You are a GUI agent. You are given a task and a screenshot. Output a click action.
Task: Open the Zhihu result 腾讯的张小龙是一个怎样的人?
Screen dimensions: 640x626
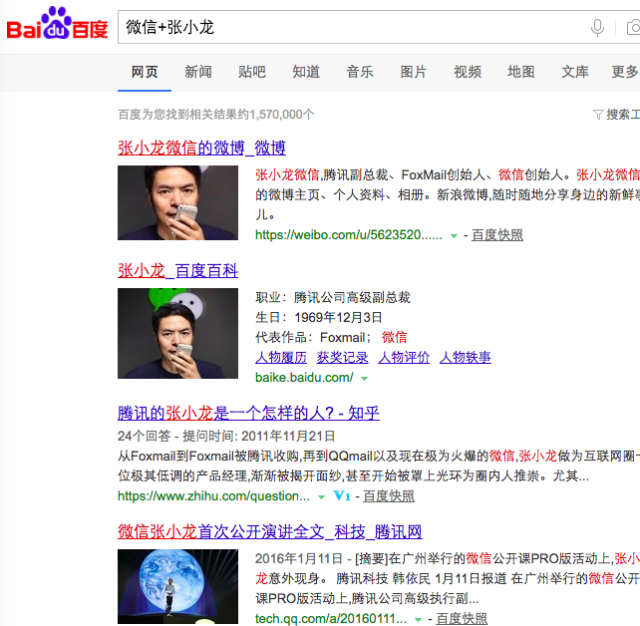[249, 413]
